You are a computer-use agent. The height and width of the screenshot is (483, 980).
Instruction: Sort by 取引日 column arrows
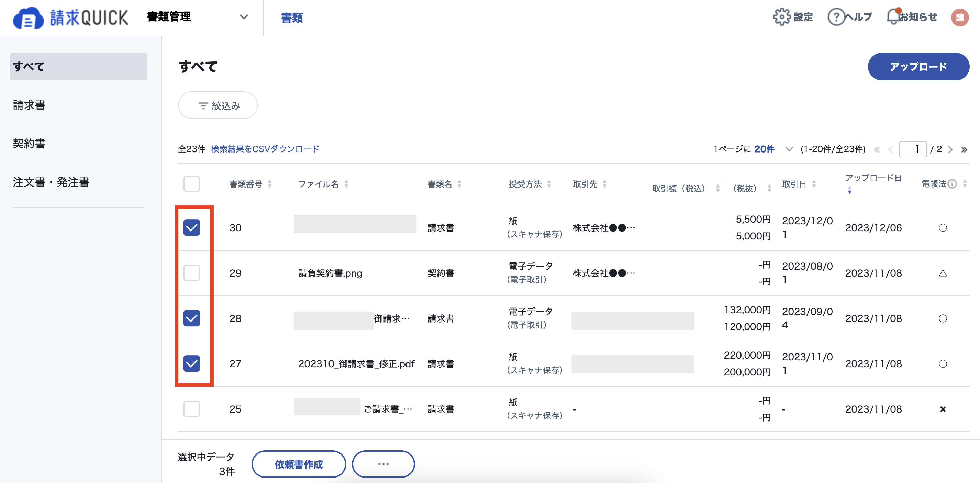(814, 184)
